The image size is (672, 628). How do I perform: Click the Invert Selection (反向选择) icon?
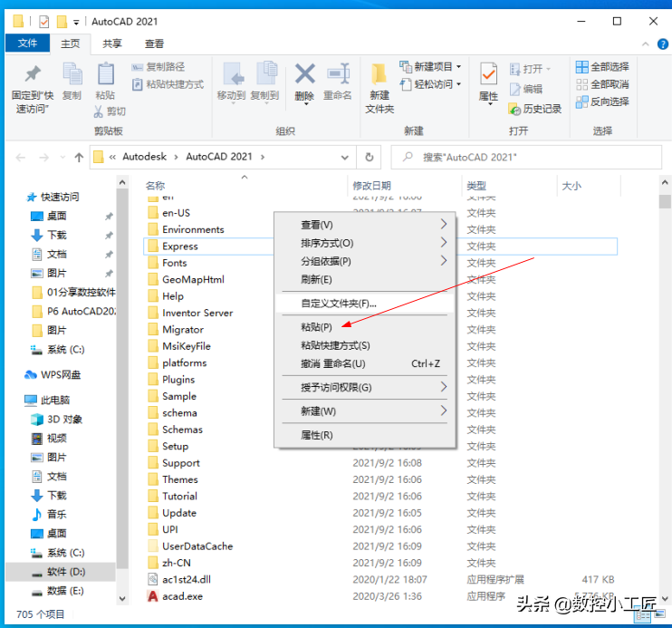tap(581, 102)
